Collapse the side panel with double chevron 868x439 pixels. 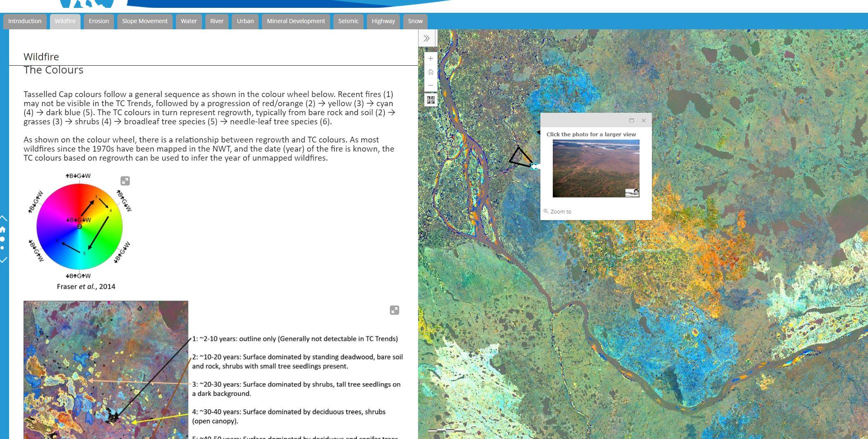(x=426, y=38)
